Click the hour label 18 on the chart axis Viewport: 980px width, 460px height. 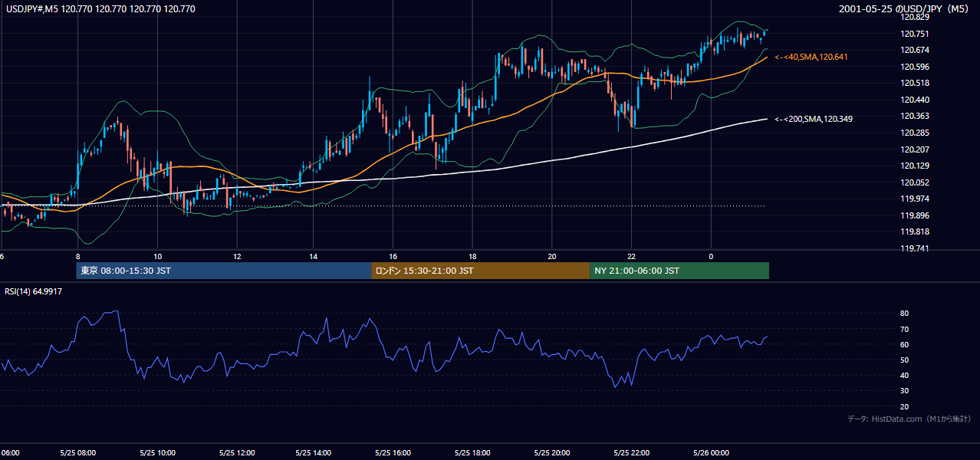coord(472,256)
